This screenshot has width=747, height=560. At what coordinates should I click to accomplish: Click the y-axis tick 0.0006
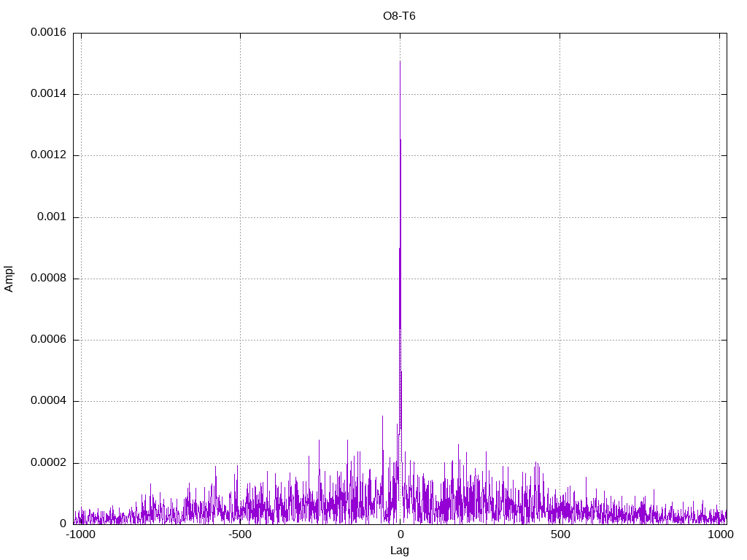(49, 339)
